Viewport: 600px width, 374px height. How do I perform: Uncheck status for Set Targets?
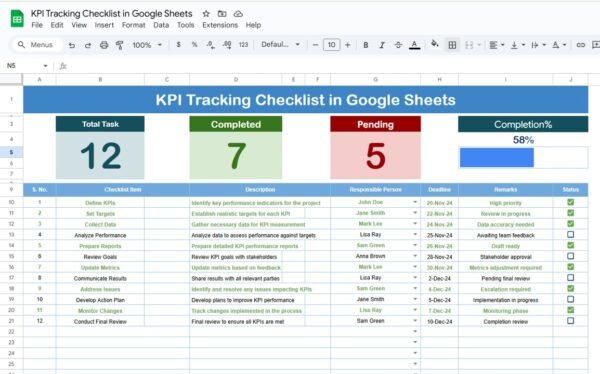point(571,213)
